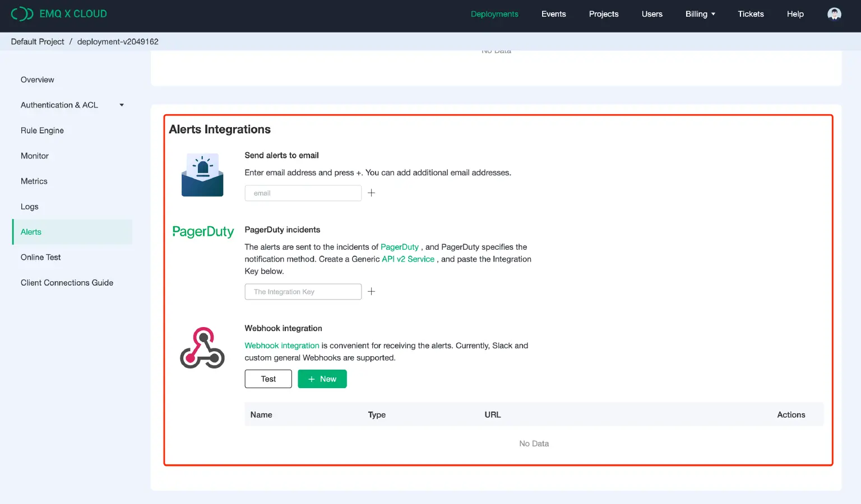Screen dimensions: 861x504
Task: Click inside The Integration Key field
Action: point(303,291)
